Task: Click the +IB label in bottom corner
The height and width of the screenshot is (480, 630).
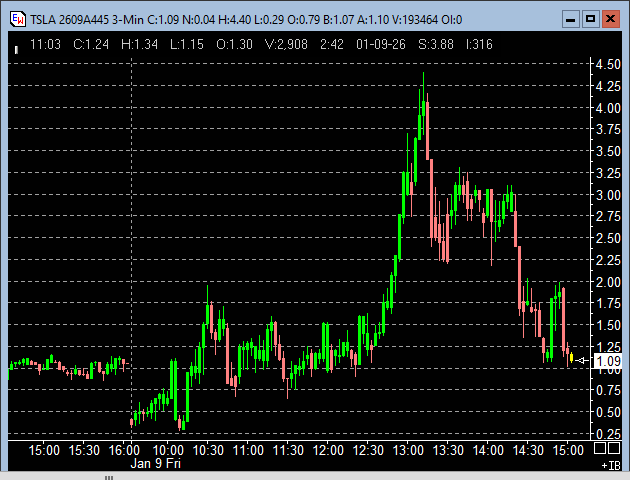Action: click(x=609, y=465)
